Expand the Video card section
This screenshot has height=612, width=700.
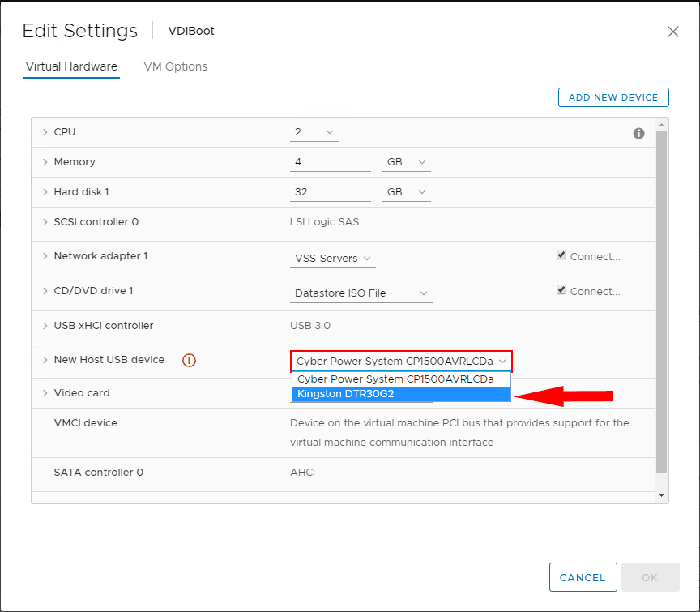[46, 392]
